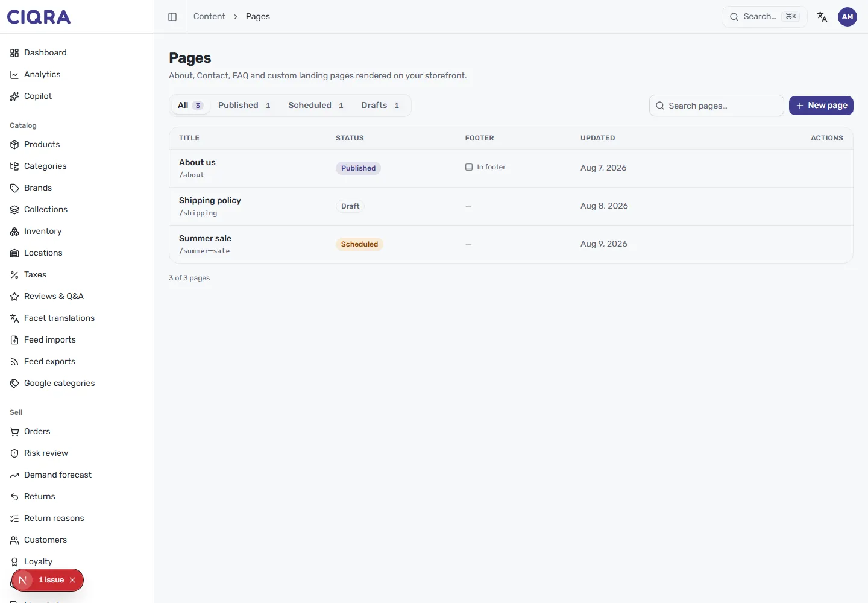The height and width of the screenshot is (603, 868).
Task: Open Loyalty section
Action: click(77, 562)
